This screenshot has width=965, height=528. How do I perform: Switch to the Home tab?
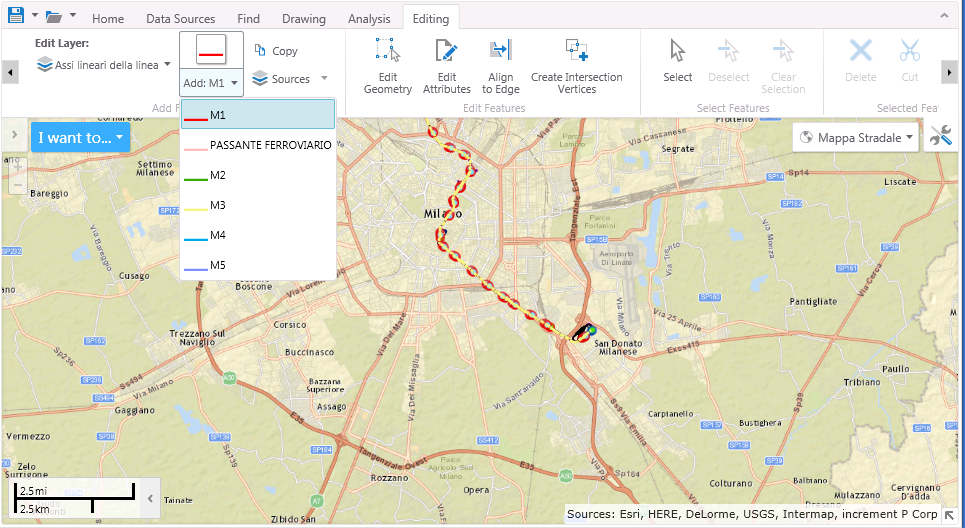coord(108,18)
